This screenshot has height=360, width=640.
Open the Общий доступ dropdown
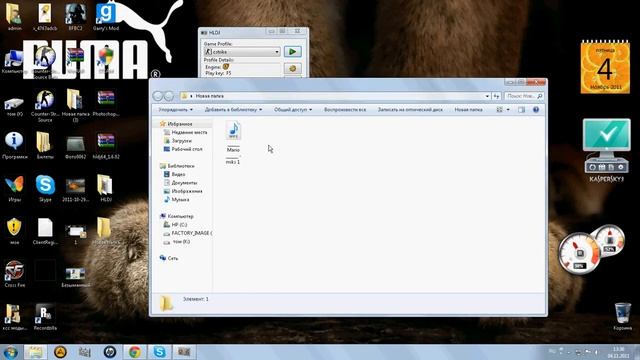tap(293, 110)
